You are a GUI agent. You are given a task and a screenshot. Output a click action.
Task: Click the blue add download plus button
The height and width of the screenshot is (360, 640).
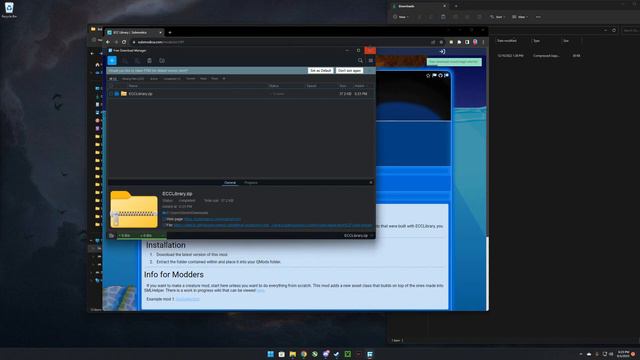112,60
